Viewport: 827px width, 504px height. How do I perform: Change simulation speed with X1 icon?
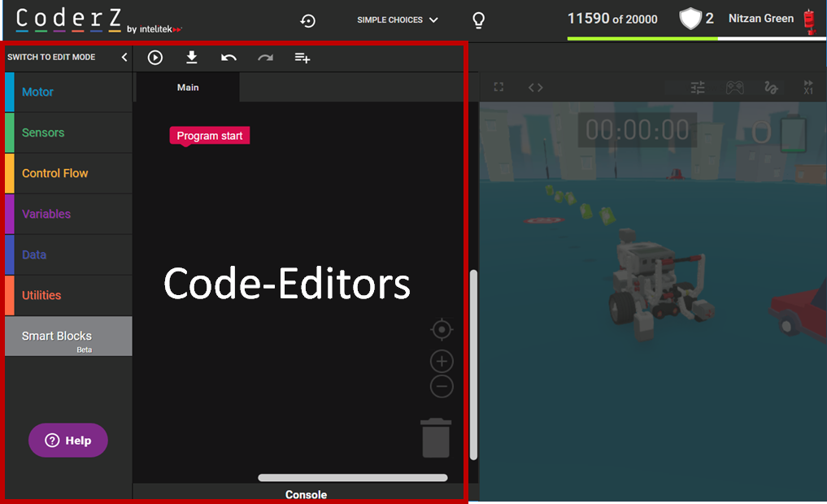click(x=808, y=88)
